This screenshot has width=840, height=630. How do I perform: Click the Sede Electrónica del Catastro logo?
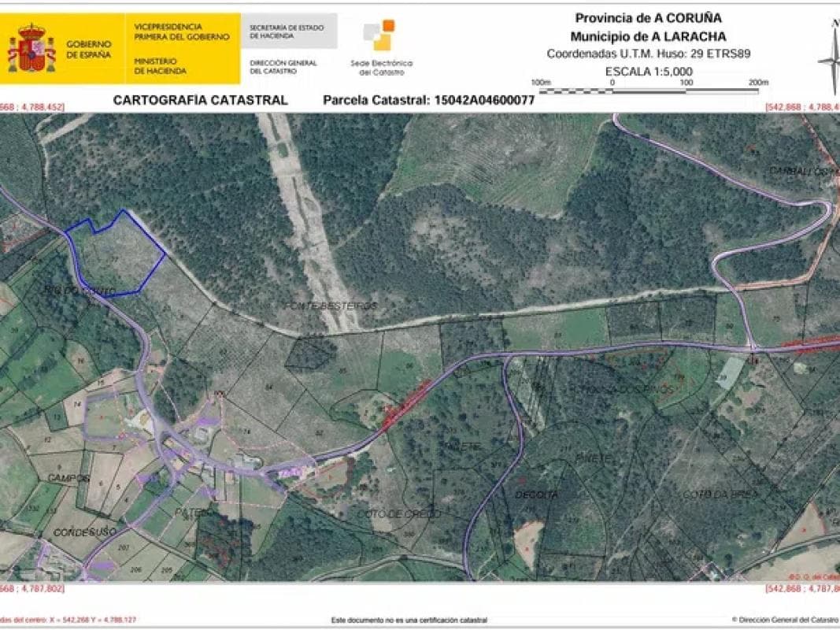tap(382, 48)
